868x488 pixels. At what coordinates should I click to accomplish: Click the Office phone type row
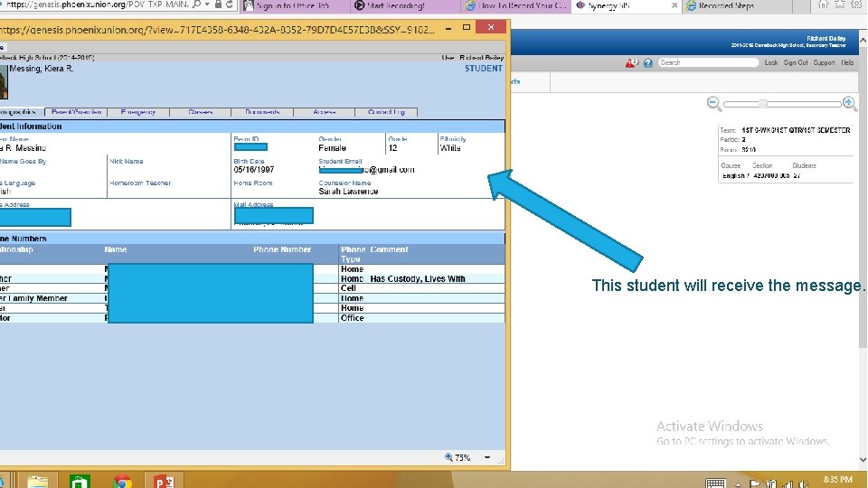352,318
